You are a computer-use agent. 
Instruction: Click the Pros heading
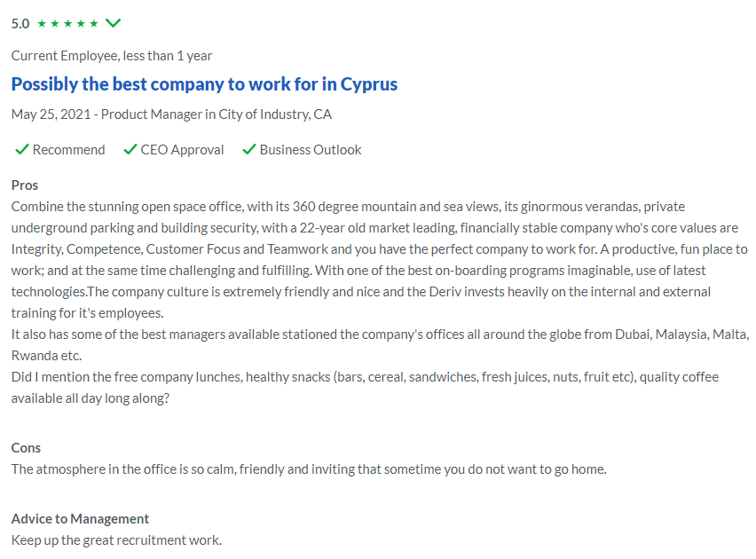point(25,185)
